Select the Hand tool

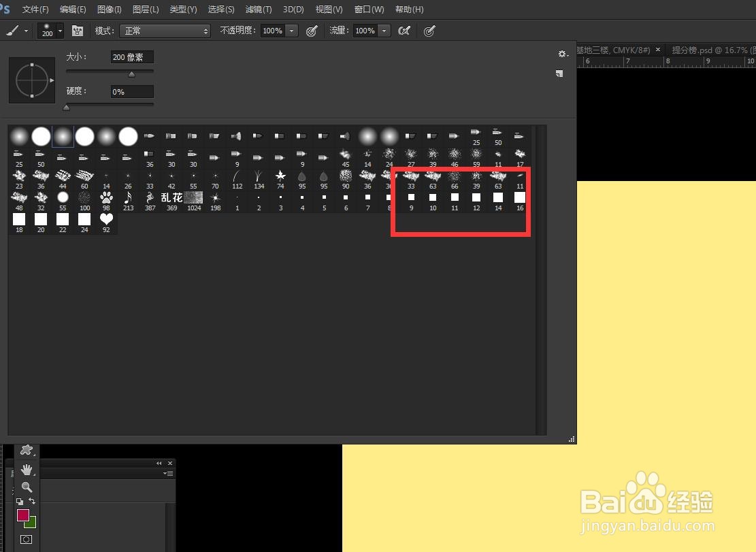[x=27, y=470]
